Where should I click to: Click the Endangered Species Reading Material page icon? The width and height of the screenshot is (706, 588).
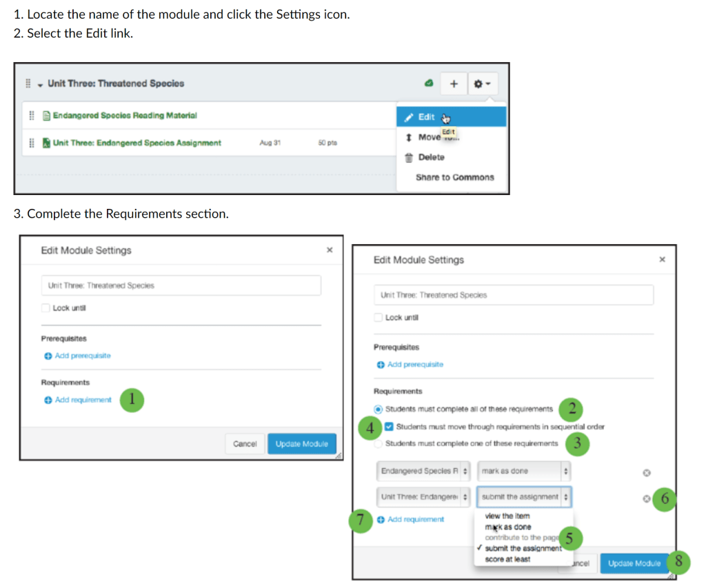pos(46,116)
